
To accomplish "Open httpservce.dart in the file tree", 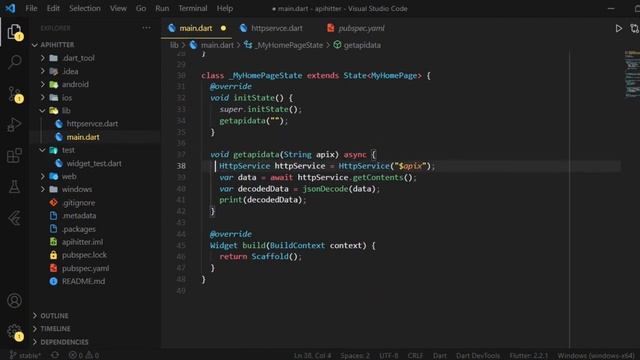I will coord(92,124).
